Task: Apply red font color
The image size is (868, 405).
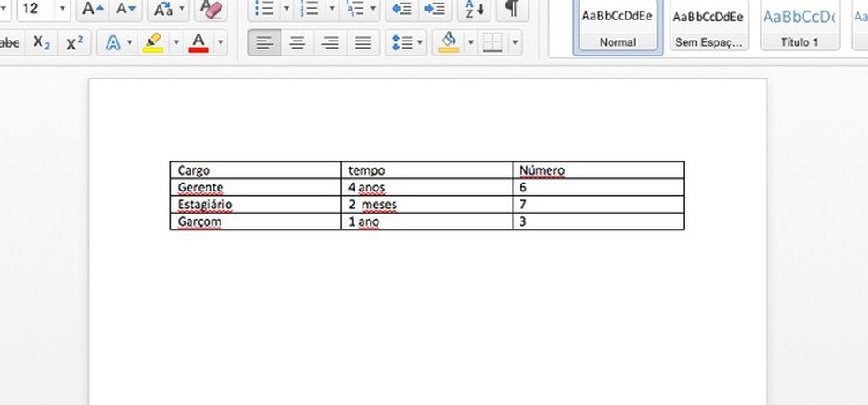Action: 198,42
